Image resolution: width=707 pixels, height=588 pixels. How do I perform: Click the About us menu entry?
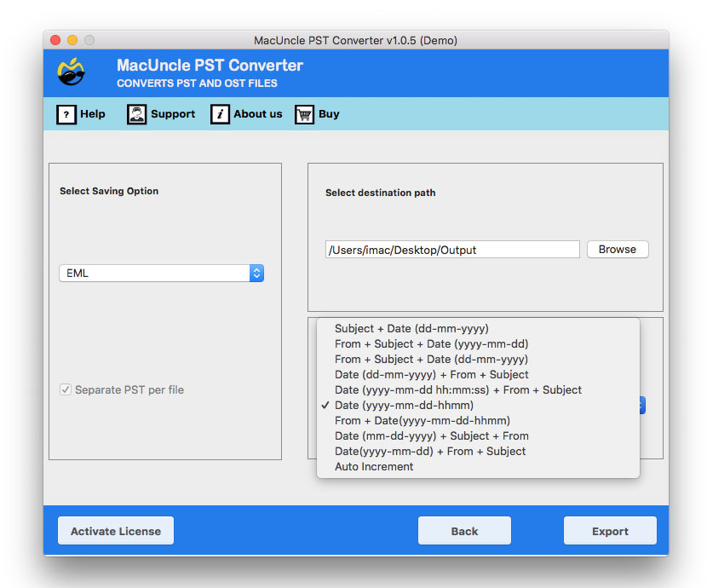pyautogui.click(x=251, y=114)
